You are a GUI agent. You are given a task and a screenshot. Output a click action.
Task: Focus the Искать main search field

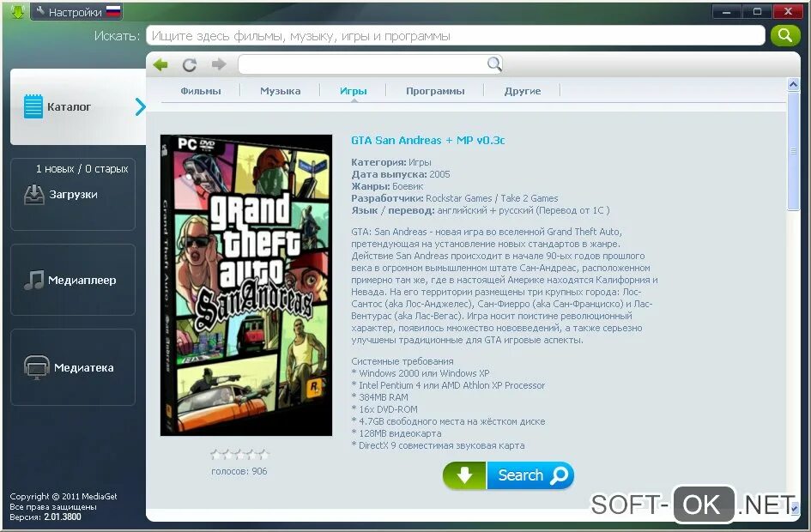455,36
